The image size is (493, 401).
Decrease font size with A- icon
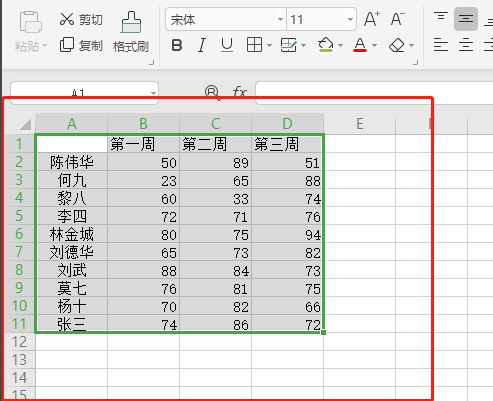click(397, 19)
